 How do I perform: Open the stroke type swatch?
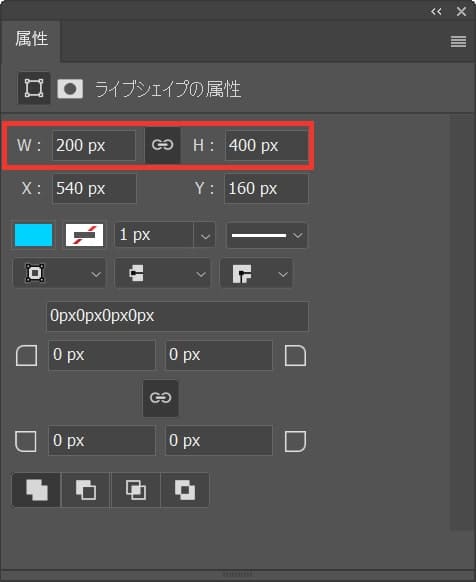point(84,235)
